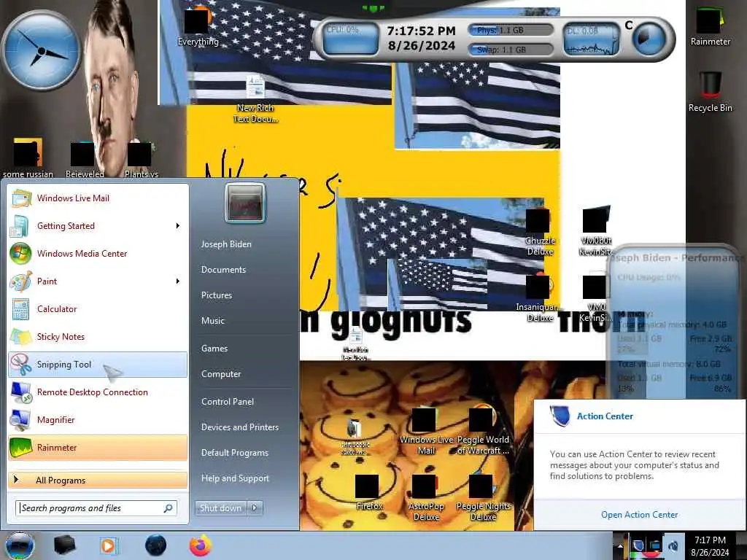
Task: Click the taskbar clock showing 7:17 PM
Action: [x=710, y=546]
